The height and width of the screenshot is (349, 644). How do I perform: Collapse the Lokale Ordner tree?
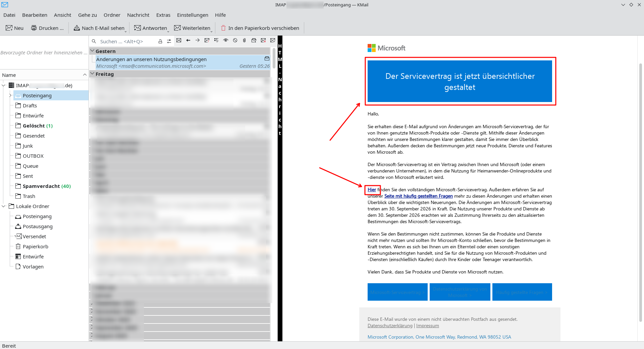(3, 206)
